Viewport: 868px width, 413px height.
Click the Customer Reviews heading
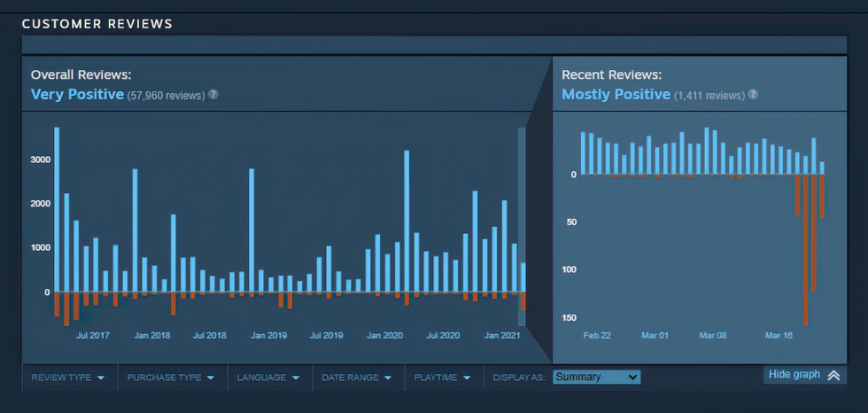click(x=97, y=24)
